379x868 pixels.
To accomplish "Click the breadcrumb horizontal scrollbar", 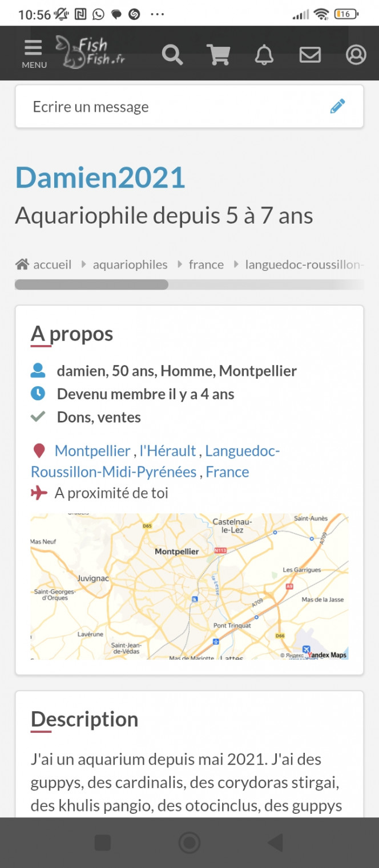I will pyautogui.click(x=91, y=285).
